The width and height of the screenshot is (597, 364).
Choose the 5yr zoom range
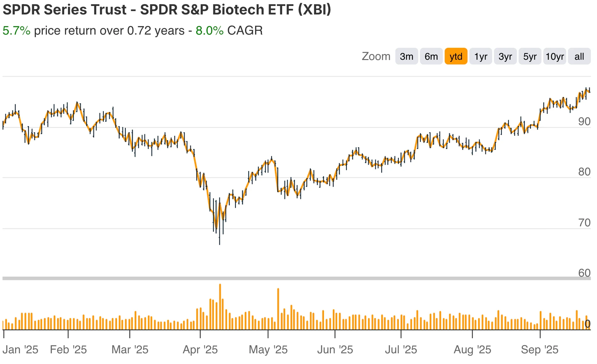pos(530,56)
